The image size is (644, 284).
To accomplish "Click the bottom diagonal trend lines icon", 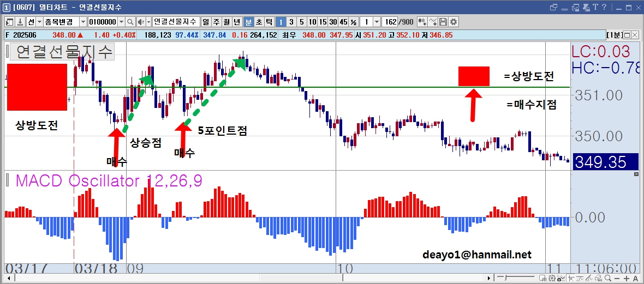I will [589, 278].
